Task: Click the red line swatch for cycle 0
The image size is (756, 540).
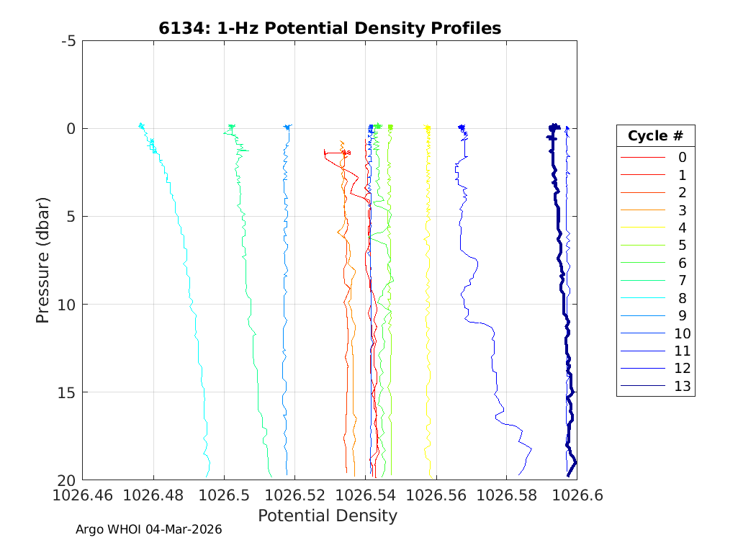Action: (x=643, y=158)
